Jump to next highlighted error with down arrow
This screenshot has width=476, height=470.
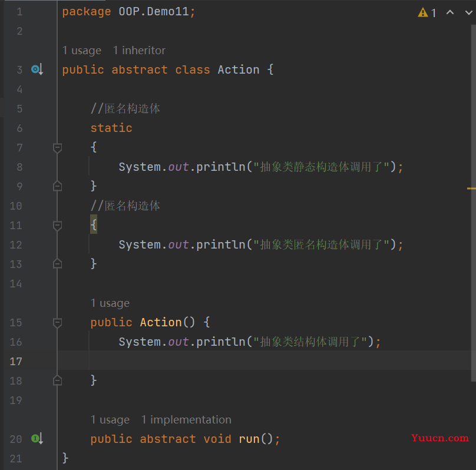coord(469,13)
